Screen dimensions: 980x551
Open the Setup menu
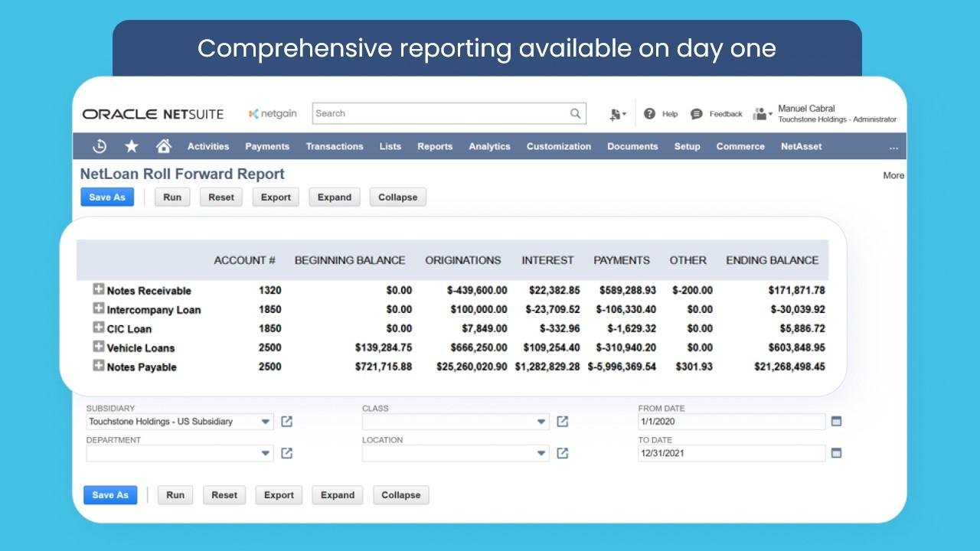point(688,146)
